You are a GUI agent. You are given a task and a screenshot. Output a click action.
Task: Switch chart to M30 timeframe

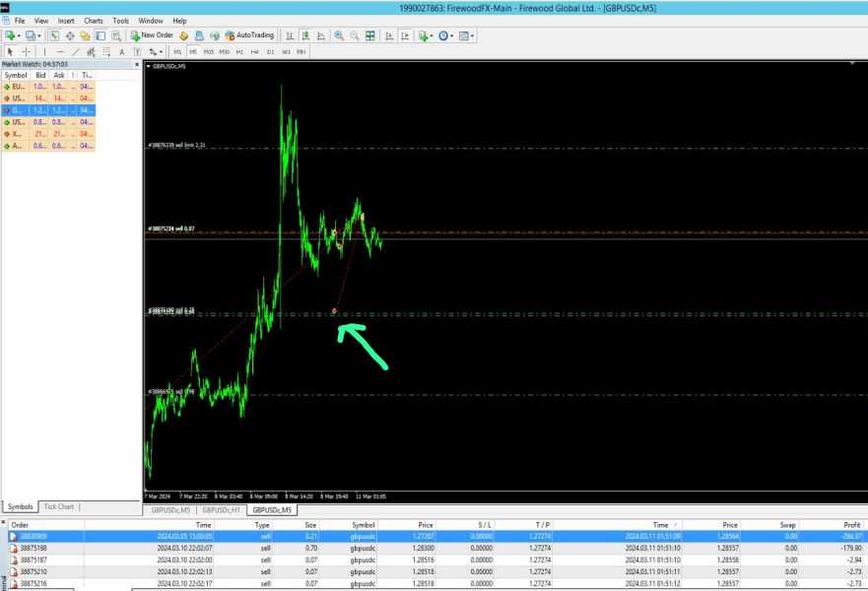coord(224,51)
